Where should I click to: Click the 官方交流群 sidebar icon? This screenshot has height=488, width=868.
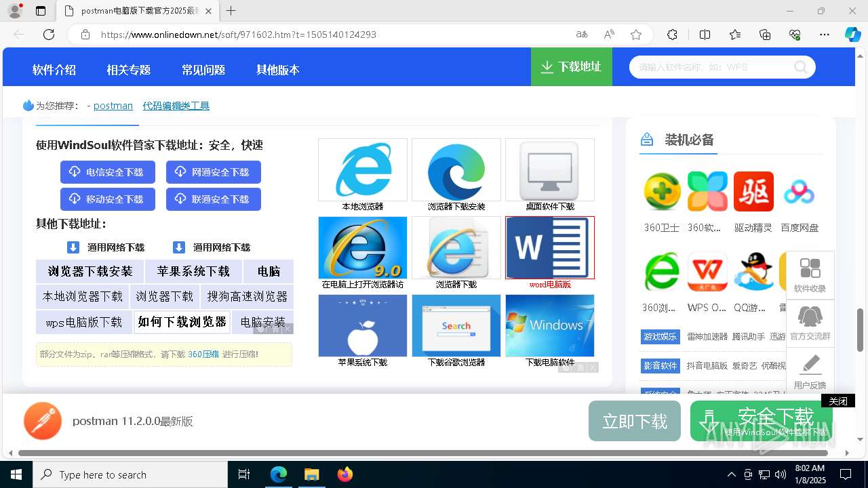pos(810,316)
